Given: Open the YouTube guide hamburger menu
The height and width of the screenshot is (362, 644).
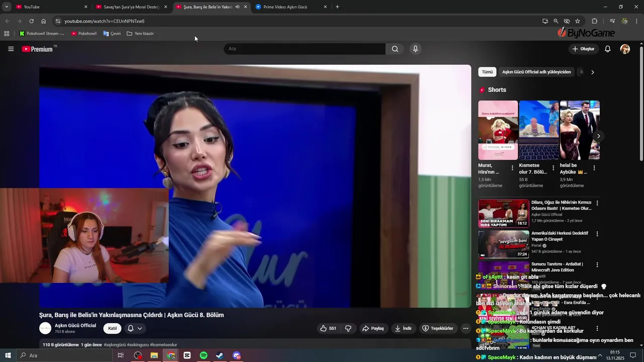Looking at the screenshot, I should click(x=11, y=49).
